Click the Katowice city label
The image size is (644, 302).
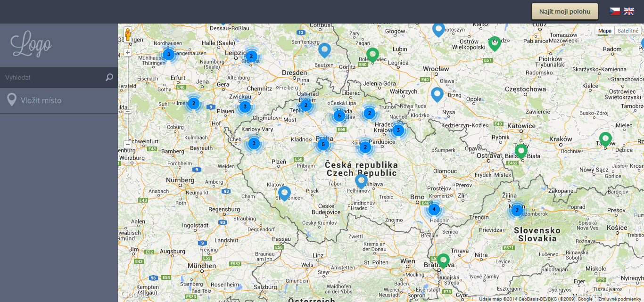pyautogui.click(x=520, y=126)
